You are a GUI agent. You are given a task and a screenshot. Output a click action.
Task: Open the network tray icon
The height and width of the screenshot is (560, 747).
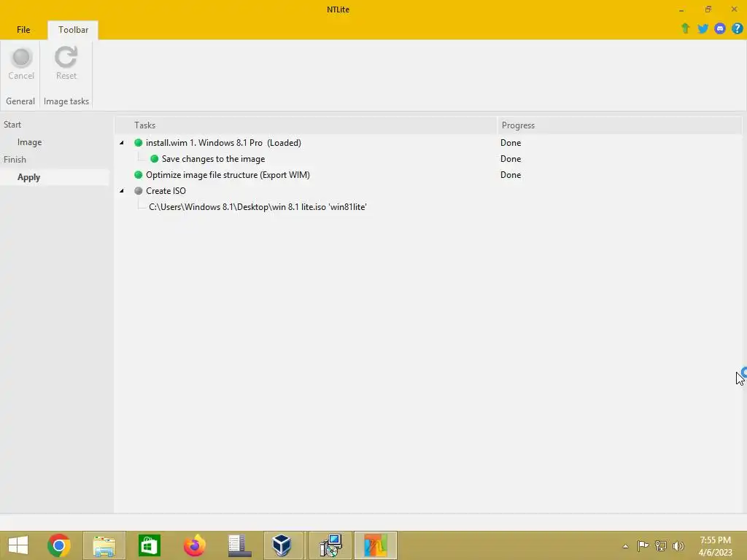pyautogui.click(x=660, y=545)
